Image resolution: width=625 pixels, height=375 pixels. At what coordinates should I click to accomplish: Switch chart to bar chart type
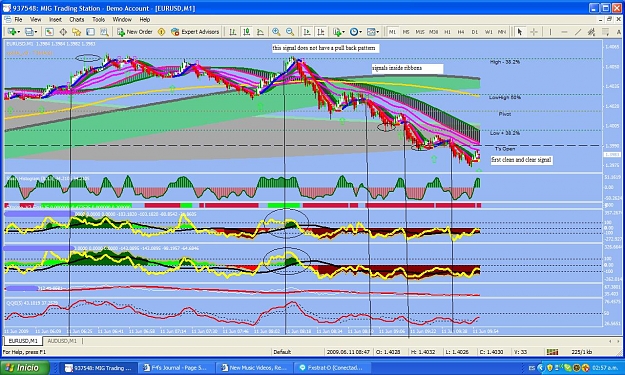click(x=233, y=32)
